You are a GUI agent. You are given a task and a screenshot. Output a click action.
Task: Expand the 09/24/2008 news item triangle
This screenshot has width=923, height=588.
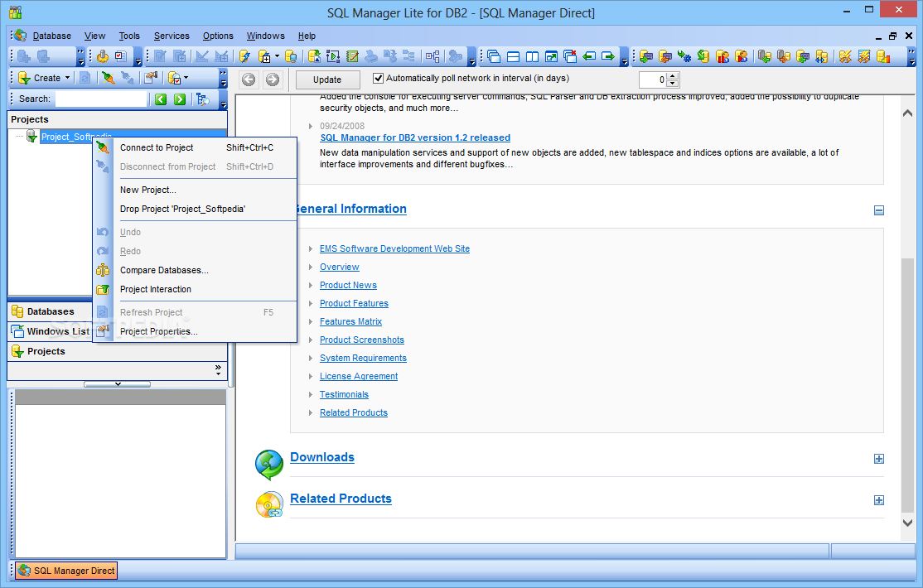311,126
